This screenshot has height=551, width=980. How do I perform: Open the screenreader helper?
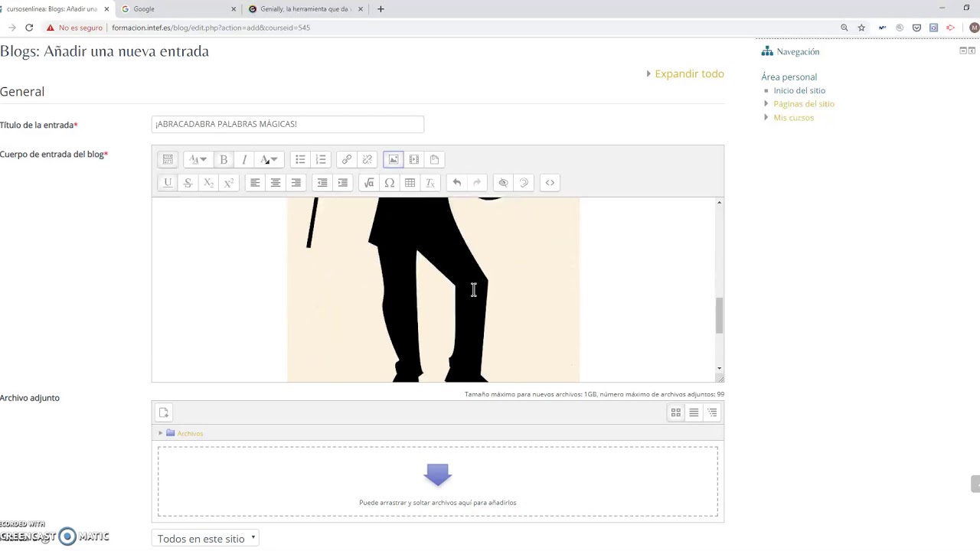click(524, 182)
